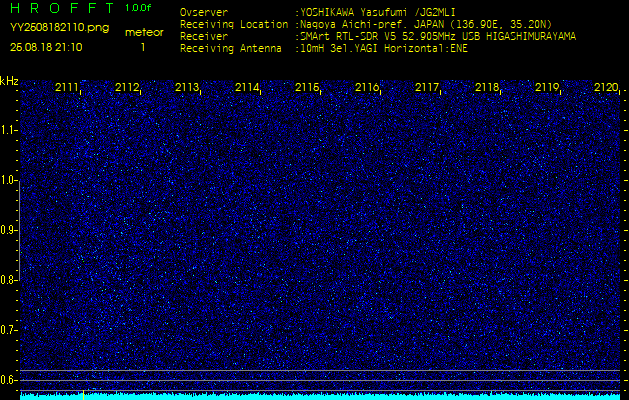The height and width of the screenshot is (400, 629).
Task: Click the version number 1.0.0f
Action: pos(138,8)
